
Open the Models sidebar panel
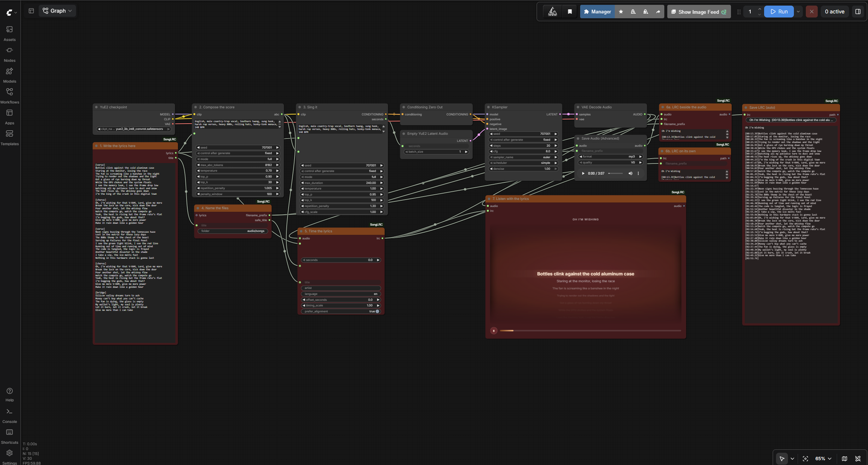click(x=10, y=74)
